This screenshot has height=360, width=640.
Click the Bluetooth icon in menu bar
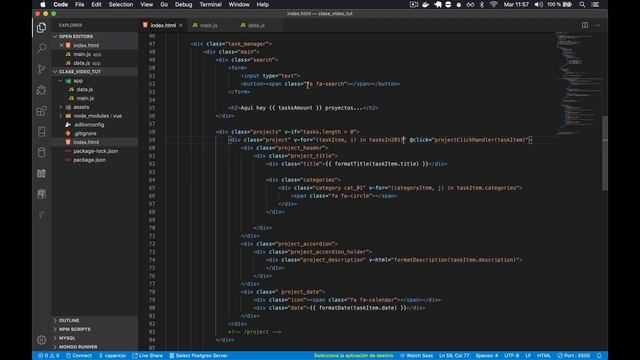tap(482, 4)
